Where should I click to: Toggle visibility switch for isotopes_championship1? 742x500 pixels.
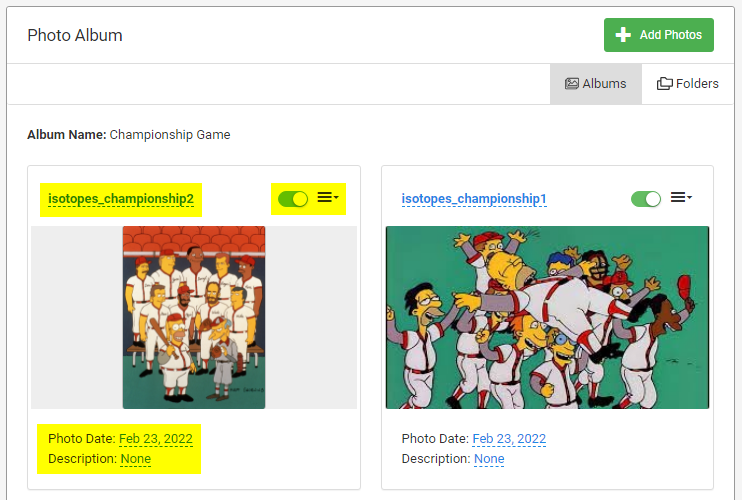(x=646, y=199)
